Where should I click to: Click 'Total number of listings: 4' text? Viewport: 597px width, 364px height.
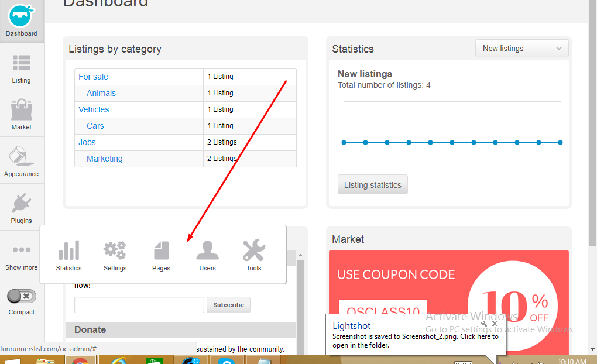384,85
